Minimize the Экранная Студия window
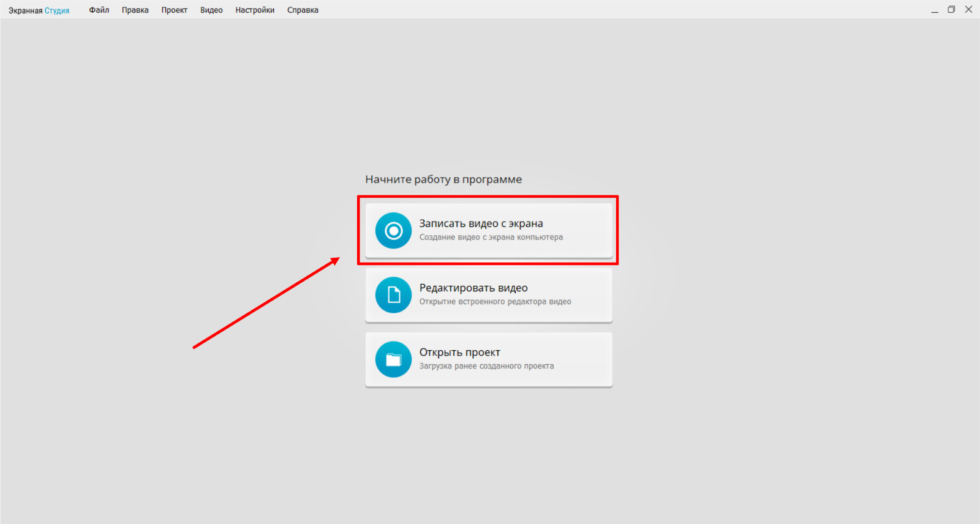 pos(935,10)
